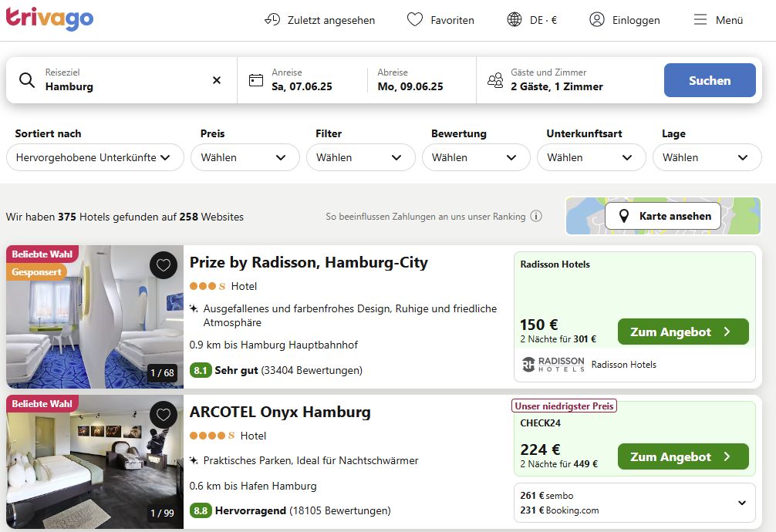Open the Prize by Radisson room photo

tap(95, 317)
